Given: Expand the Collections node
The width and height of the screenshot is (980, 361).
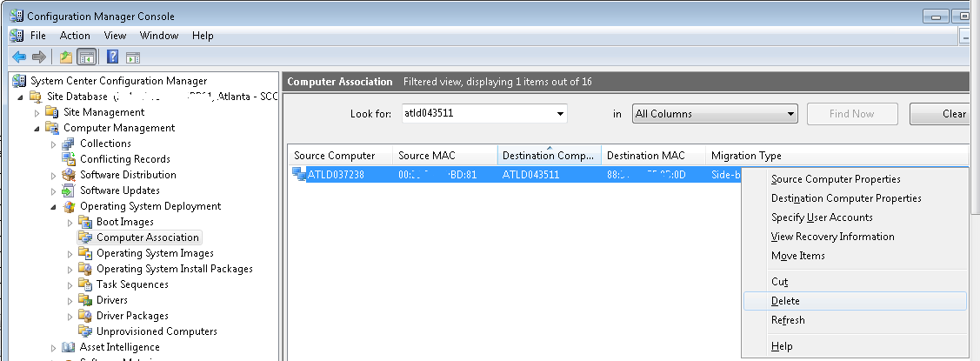Looking at the screenshot, I should coord(53,144).
